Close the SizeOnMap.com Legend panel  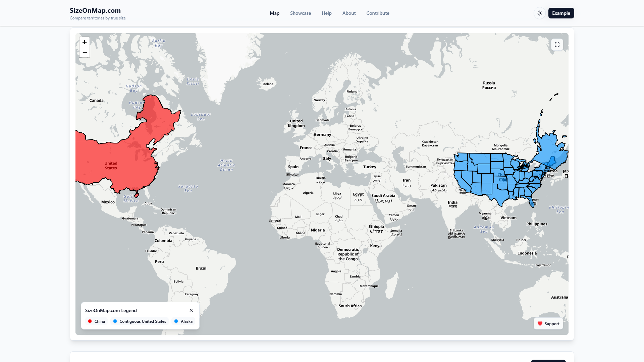point(191,310)
